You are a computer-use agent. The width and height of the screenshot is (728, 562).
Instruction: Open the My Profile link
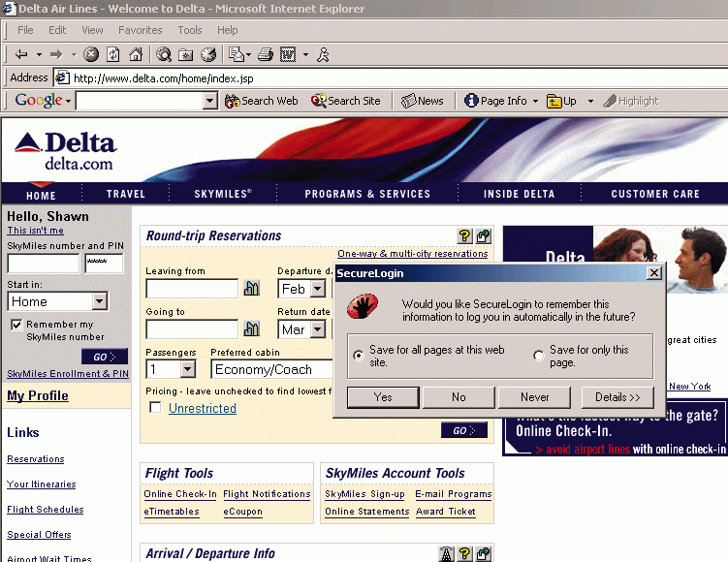pos(38,395)
